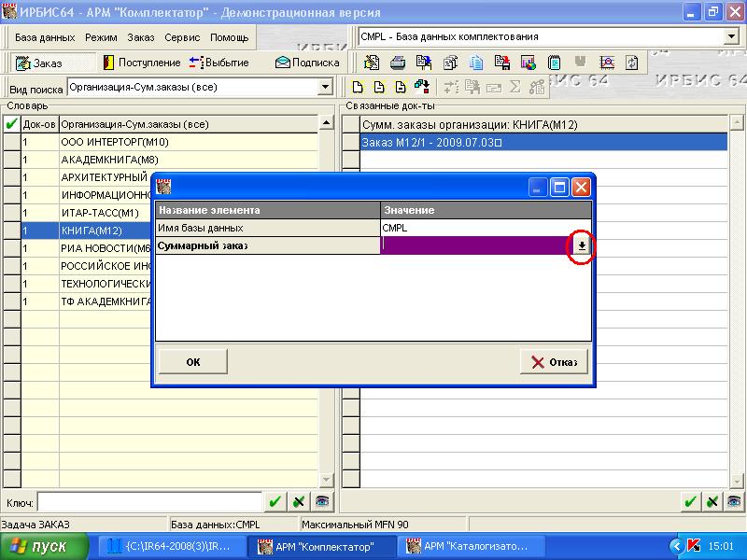Toggle the marker cell beside КНИГА(M12)

(x=11, y=231)
